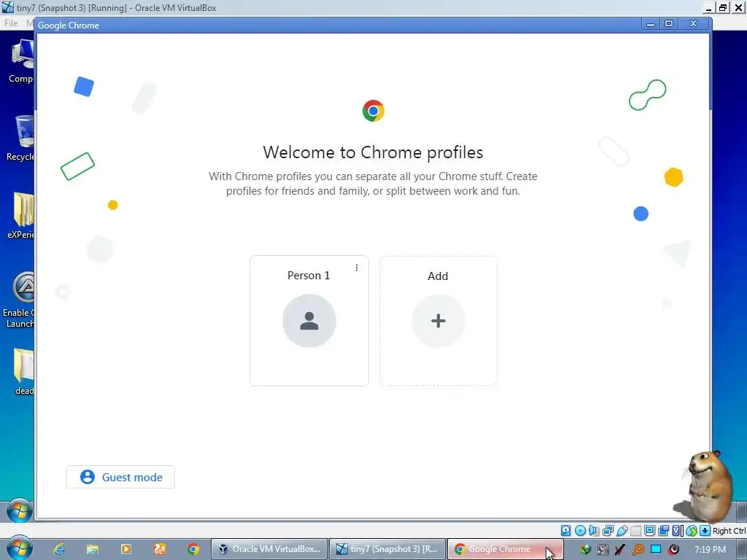Click VirtualBox display status icon
747x560 pixels.
point(649,531)
